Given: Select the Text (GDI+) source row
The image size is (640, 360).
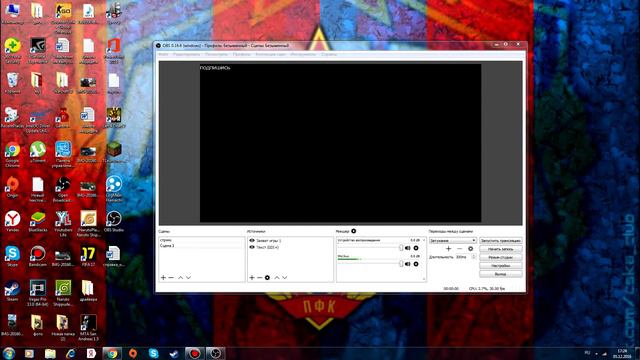Looking at the screenshot, I should tap(290, 247).
